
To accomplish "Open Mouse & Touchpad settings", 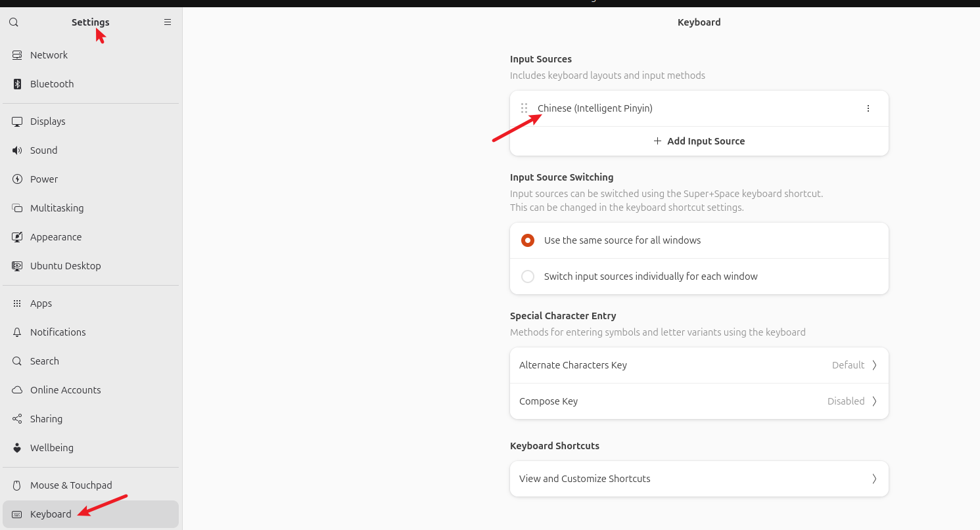I will (x=91, y=485).
